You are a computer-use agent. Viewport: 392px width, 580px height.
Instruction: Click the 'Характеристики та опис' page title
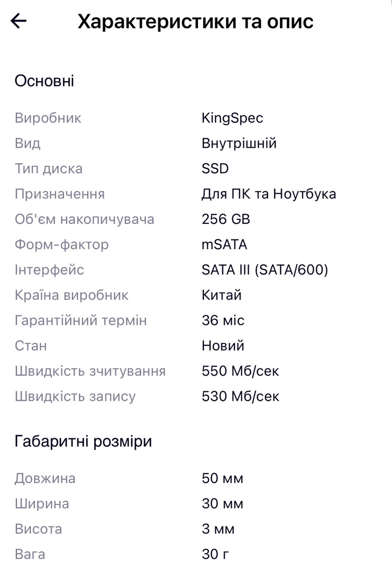click(196, 21)
